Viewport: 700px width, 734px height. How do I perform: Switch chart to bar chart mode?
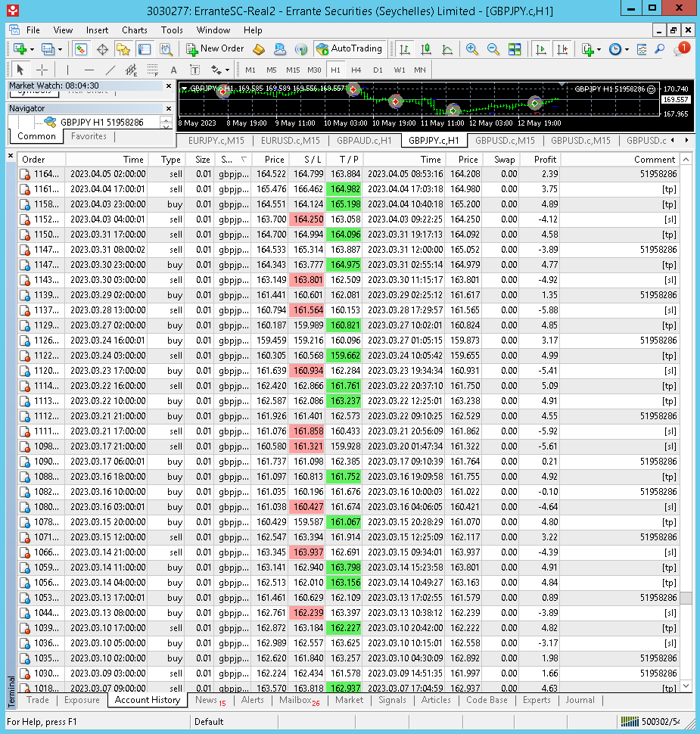[x=405, y=48]
